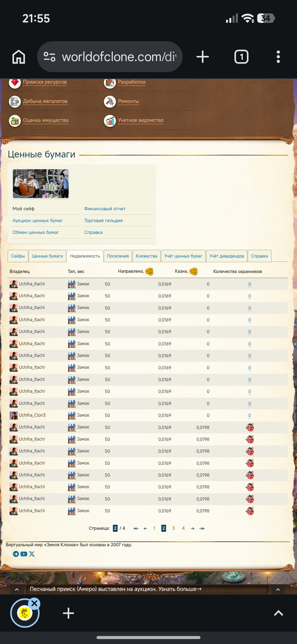Open the Финансовый отчет link
The image size is (297, 644).
105,209
